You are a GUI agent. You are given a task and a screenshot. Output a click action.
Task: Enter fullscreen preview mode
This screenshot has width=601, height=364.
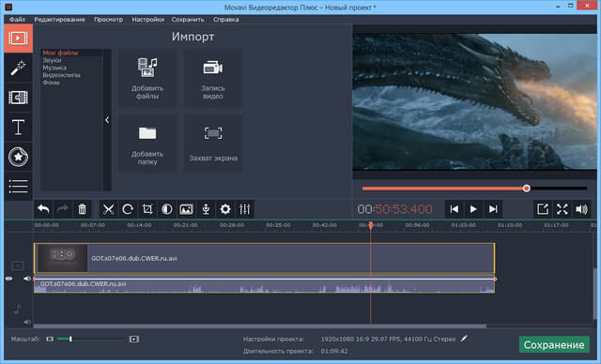562,209
